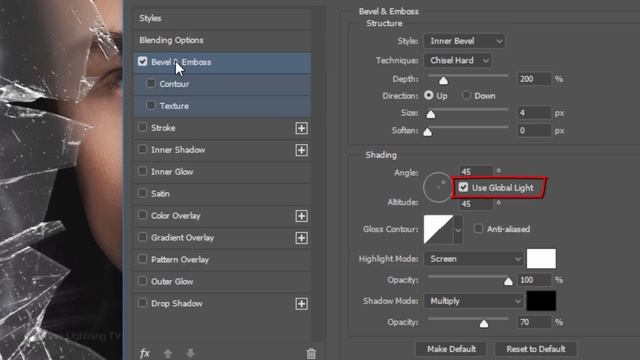Viewport: 640px width, 360px height.
Task: Enable the Texture checkbox
Action: click(x=151, y=105)
